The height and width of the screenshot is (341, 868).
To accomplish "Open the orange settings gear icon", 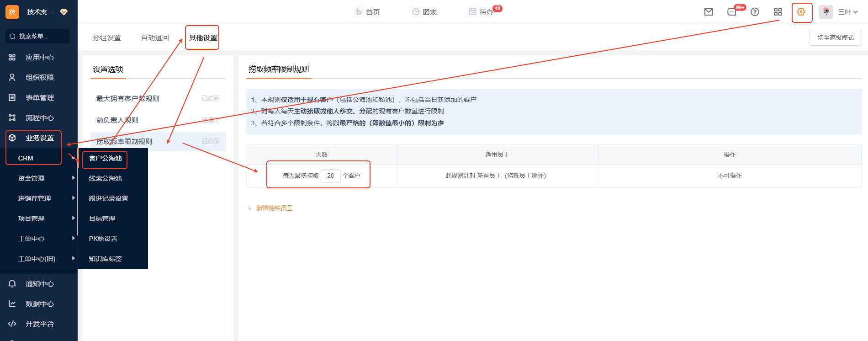I will pos(801,12).
